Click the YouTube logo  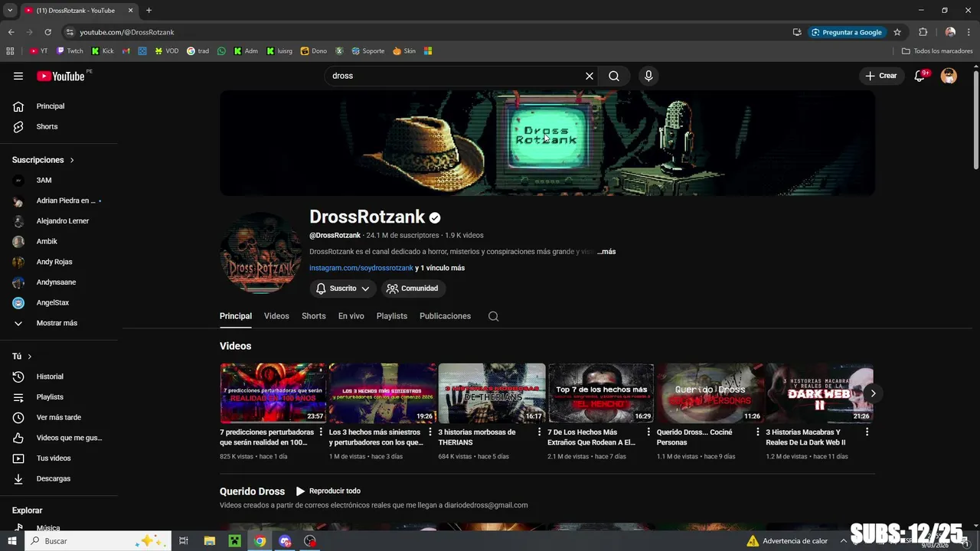pos(60,76)
